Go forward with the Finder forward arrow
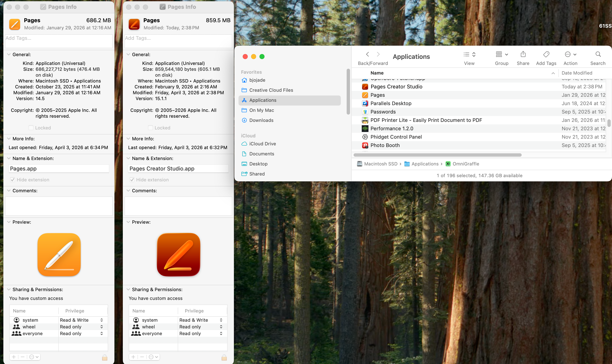The image size is (612, 364). pos(378,54)
